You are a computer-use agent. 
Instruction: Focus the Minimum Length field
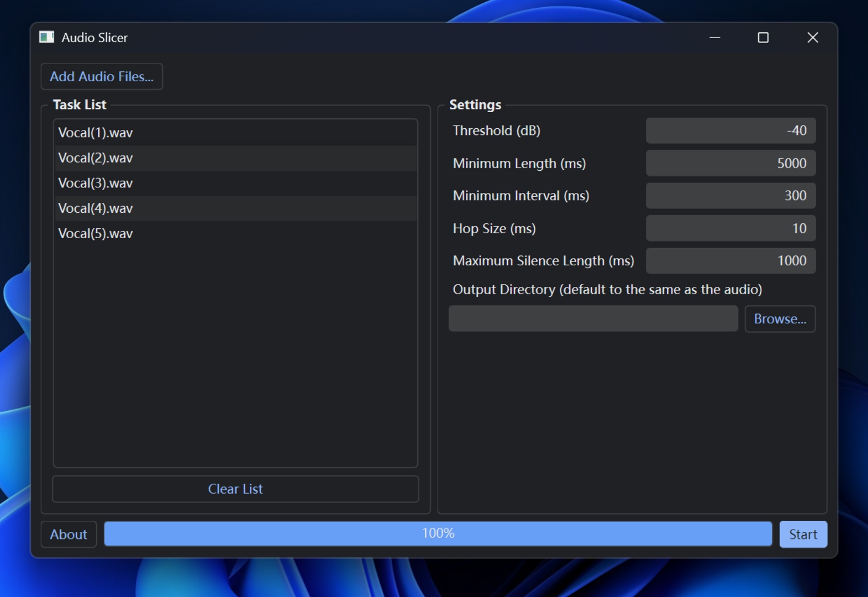pyautogui.click(x=730, y=163)
